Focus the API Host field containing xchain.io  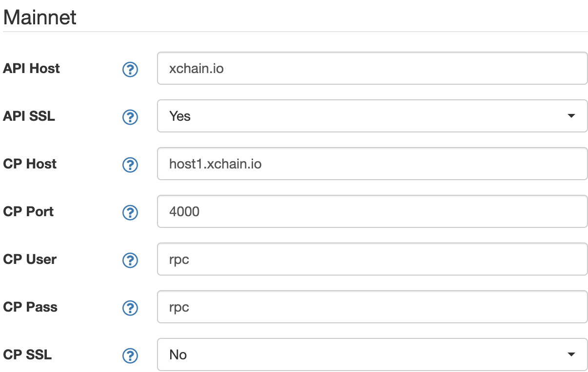pos(372,68)
